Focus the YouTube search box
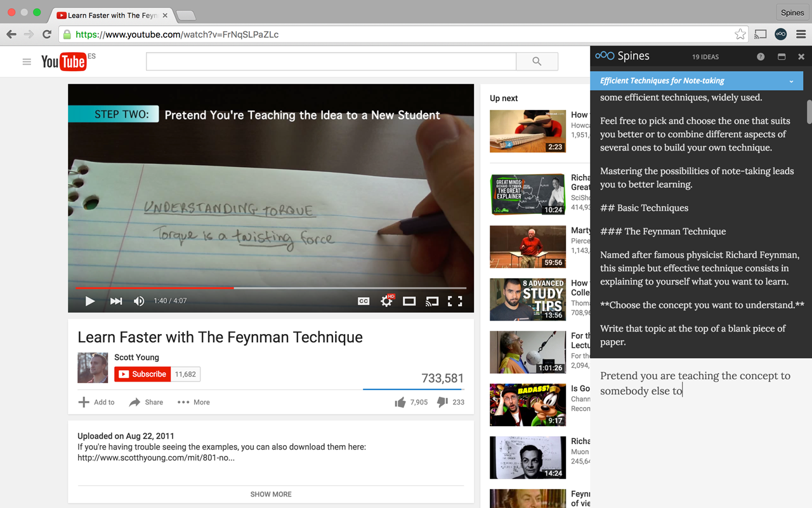Image resolution: width=812 pixels, height=508 pixels. tap(331, 61)
